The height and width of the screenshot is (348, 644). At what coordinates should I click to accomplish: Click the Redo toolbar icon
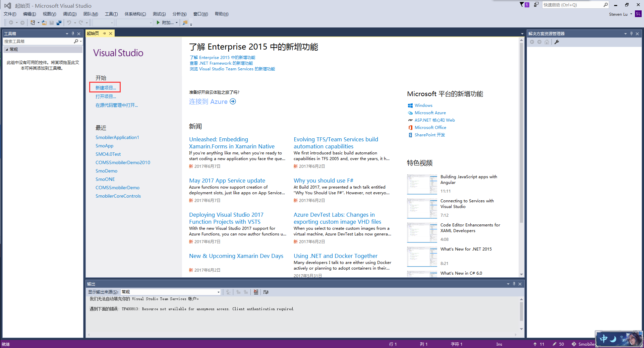click(x=81, y=22)
